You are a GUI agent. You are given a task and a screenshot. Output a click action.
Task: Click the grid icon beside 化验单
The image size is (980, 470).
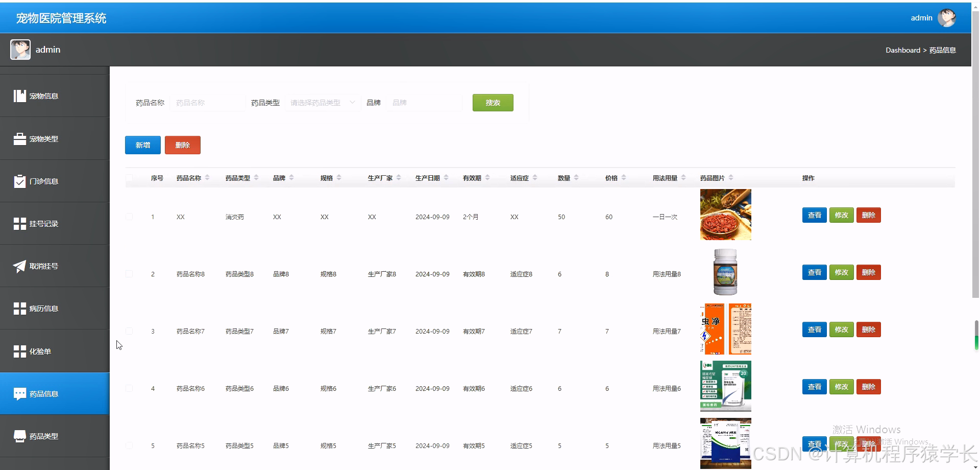[20, 351]
